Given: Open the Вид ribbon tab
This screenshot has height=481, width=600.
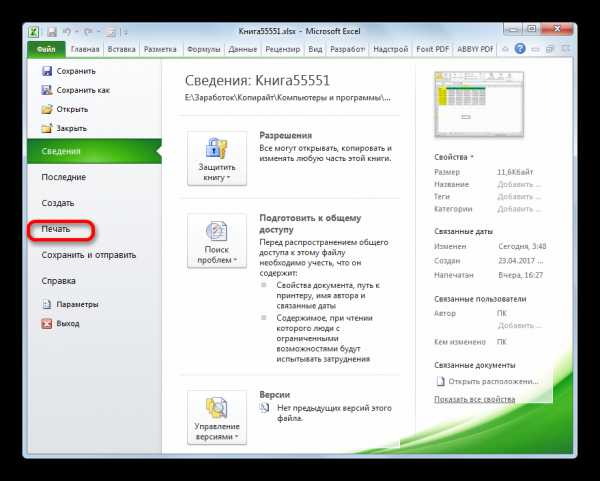Looking at the screenshot, I should pyautogui.click(x=315, y=49).
